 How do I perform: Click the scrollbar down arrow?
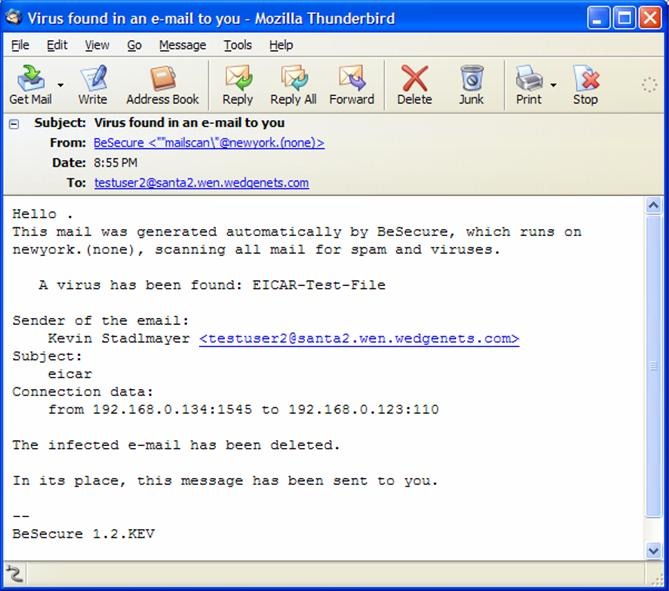coord(653,550)
